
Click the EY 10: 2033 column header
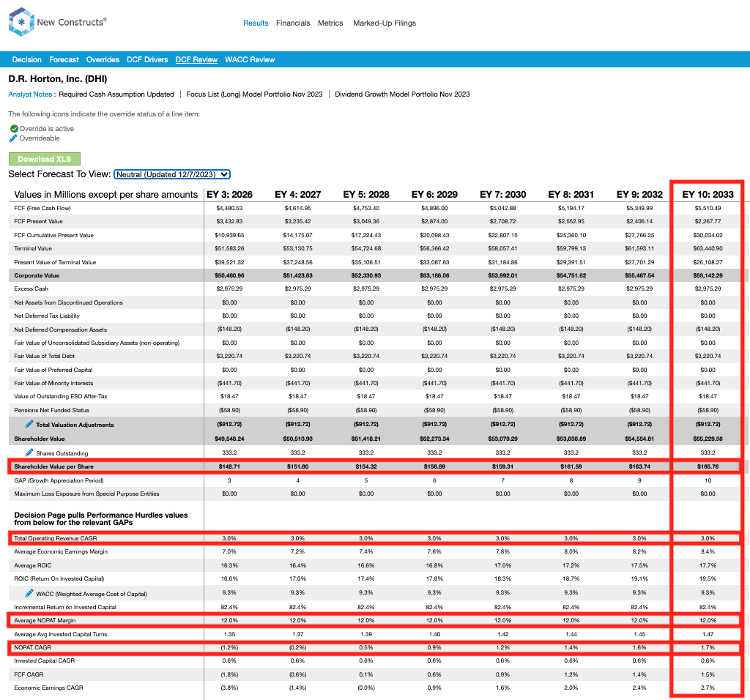[708, 195]
